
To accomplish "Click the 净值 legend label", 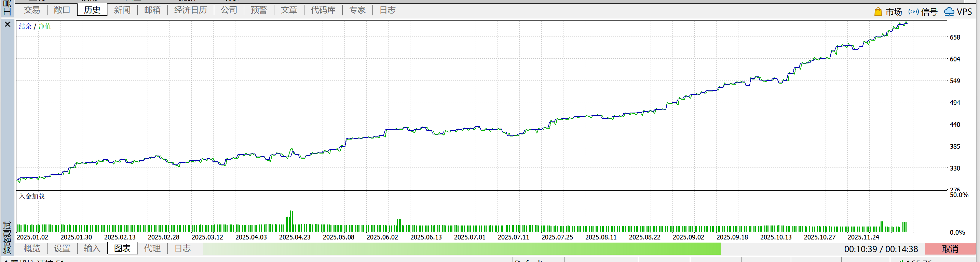I will click(44, 26).
